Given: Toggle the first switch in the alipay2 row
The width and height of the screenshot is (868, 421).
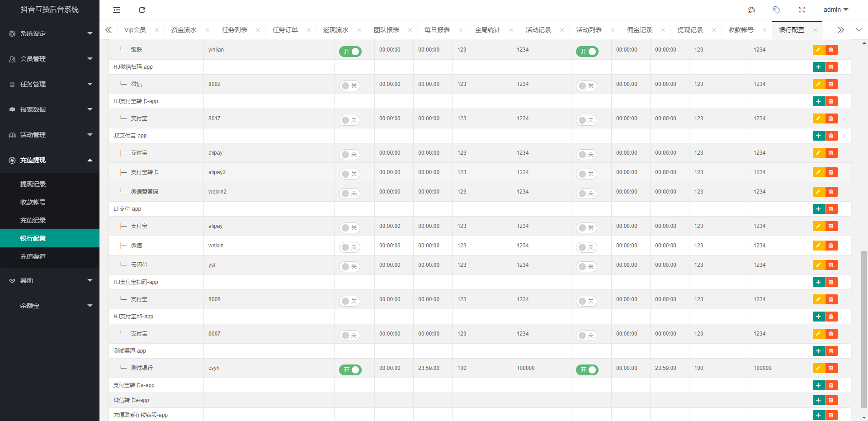Looking at the screenshot, I should click(350, 174).
